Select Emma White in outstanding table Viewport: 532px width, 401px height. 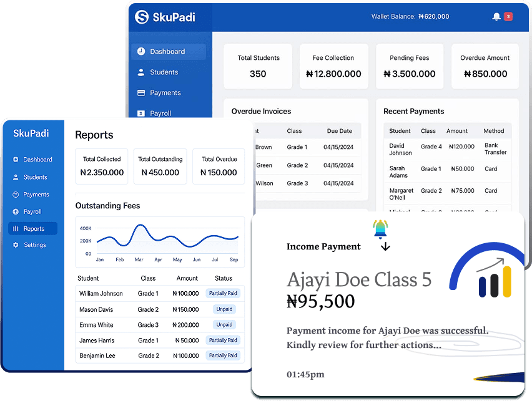click(x=96, y=325)
